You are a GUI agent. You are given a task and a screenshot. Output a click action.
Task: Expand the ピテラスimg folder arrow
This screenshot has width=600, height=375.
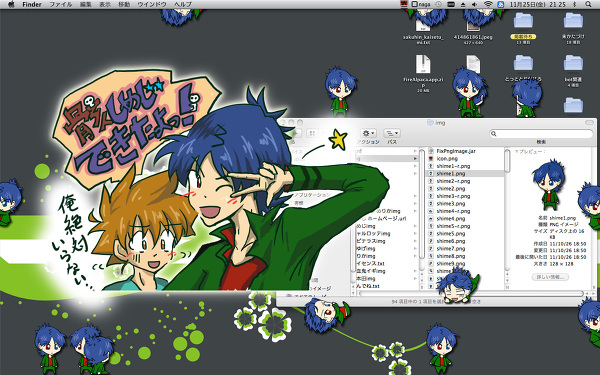click(x=416, y=241)
